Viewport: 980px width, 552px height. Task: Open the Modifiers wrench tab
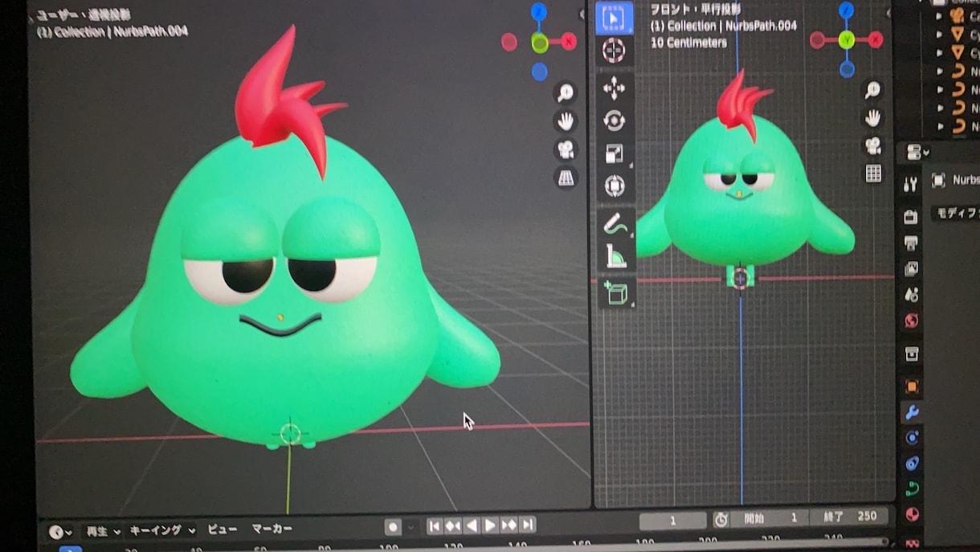point(912,412)
